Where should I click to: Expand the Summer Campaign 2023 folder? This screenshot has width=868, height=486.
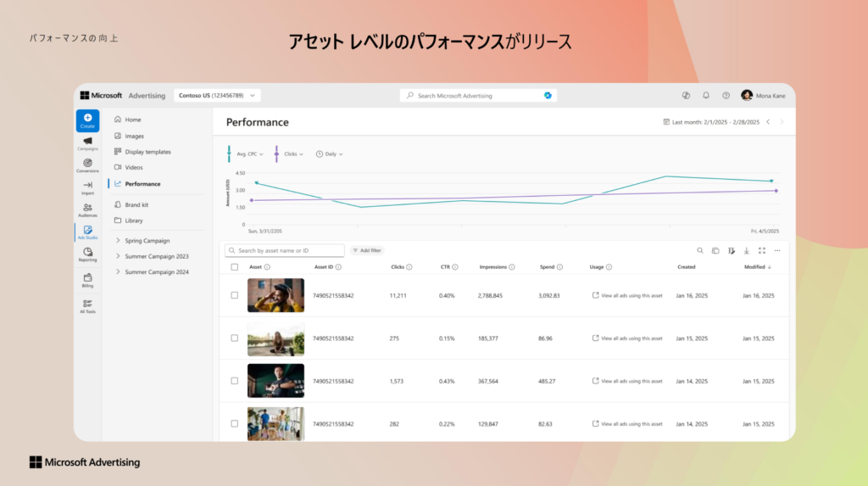(x=117, y=256)
